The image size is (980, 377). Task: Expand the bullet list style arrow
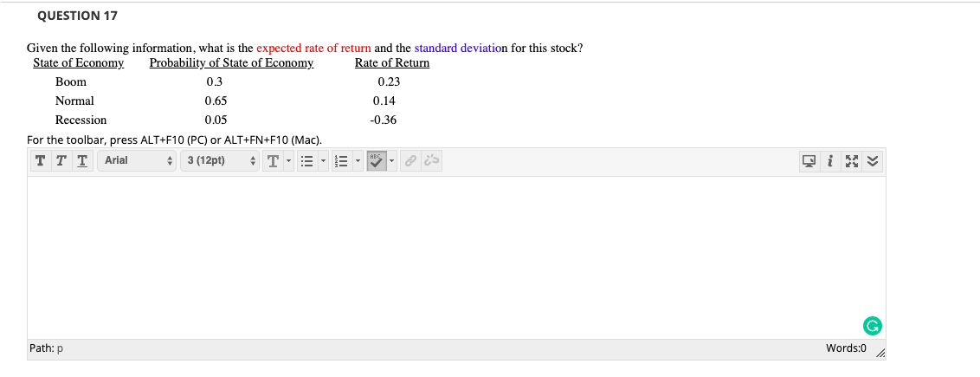pyautogui.click(x=324, y=160)
